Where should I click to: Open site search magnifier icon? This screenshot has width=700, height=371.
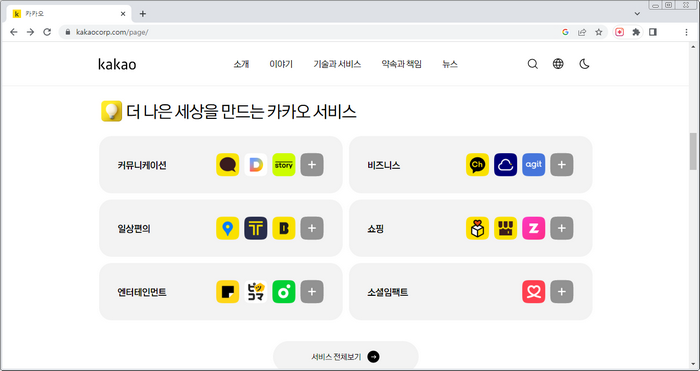pyautogui.click(x=533, y=64)
